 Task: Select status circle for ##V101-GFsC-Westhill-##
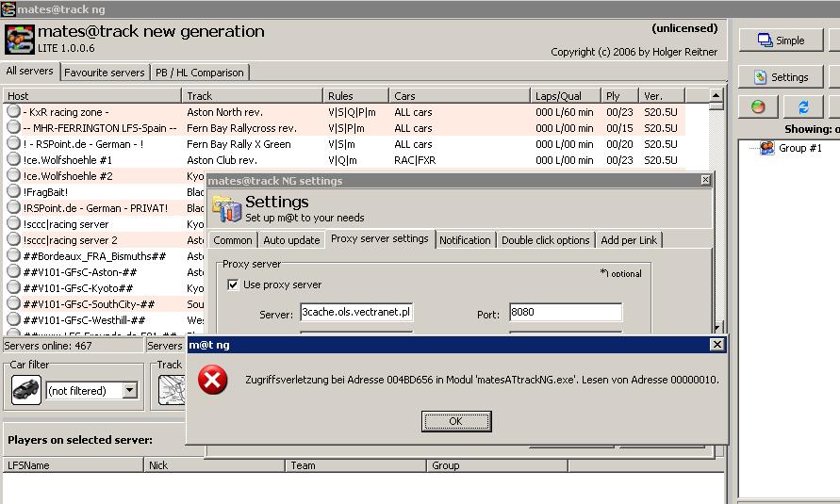13,320
